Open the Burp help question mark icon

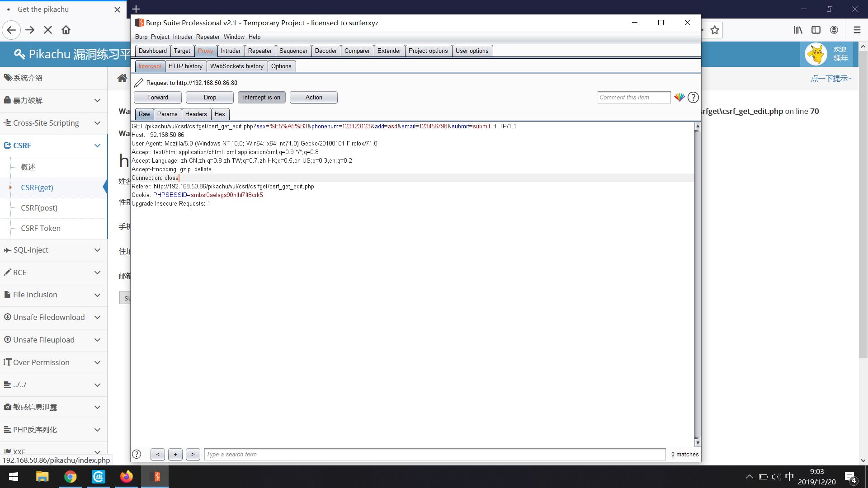[x=693, y=97]
